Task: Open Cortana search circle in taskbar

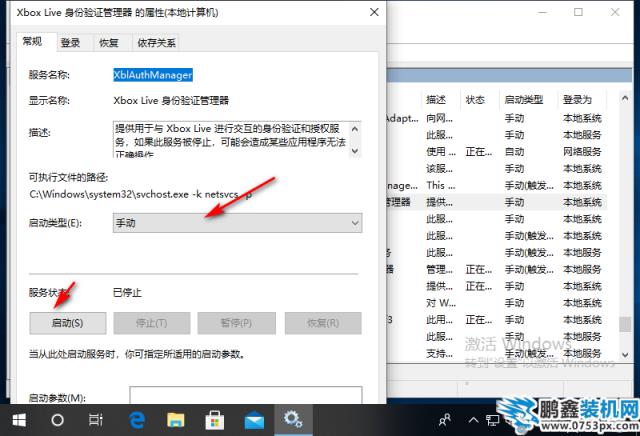Action: pyautogui.click(x=57, y=420)
